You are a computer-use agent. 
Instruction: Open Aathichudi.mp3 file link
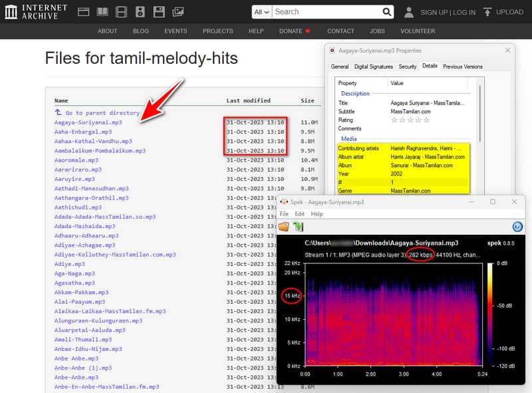tap(78, 207)
